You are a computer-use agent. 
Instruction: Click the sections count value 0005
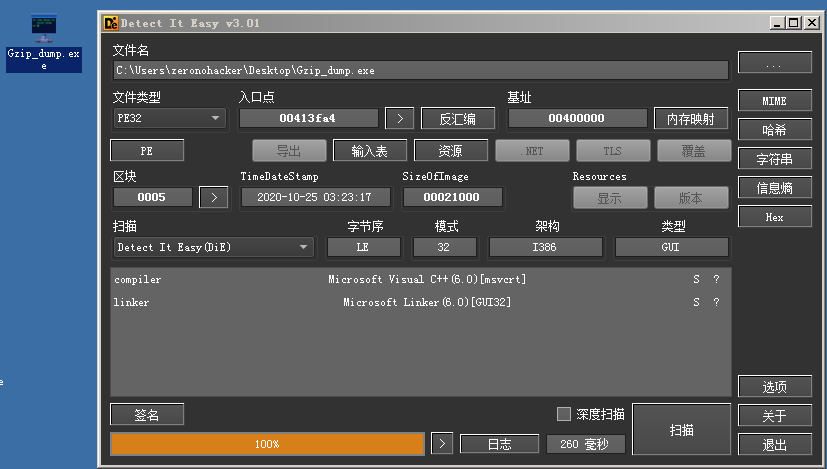tap(152, 197)
